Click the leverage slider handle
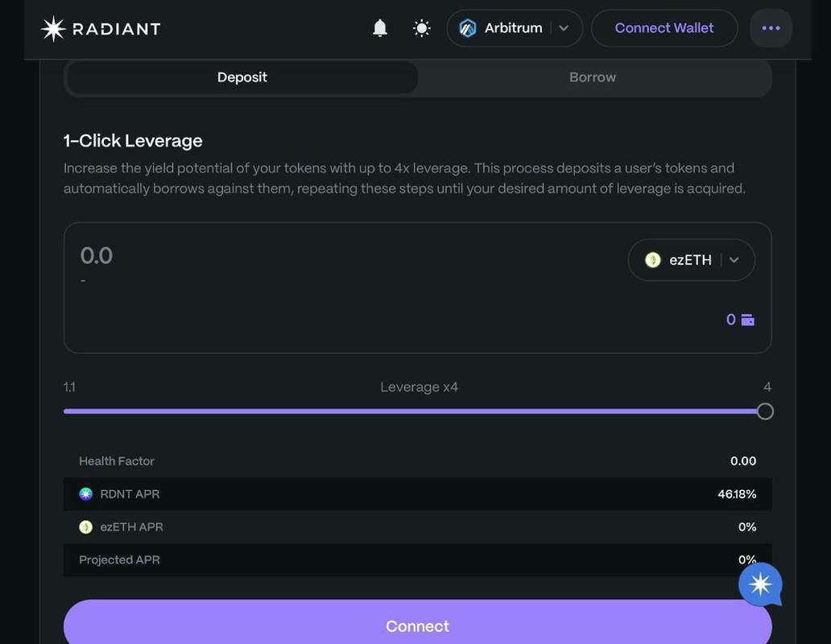This screenshot has height=644, width=831. pyautogui.click(x=765, y=411)
